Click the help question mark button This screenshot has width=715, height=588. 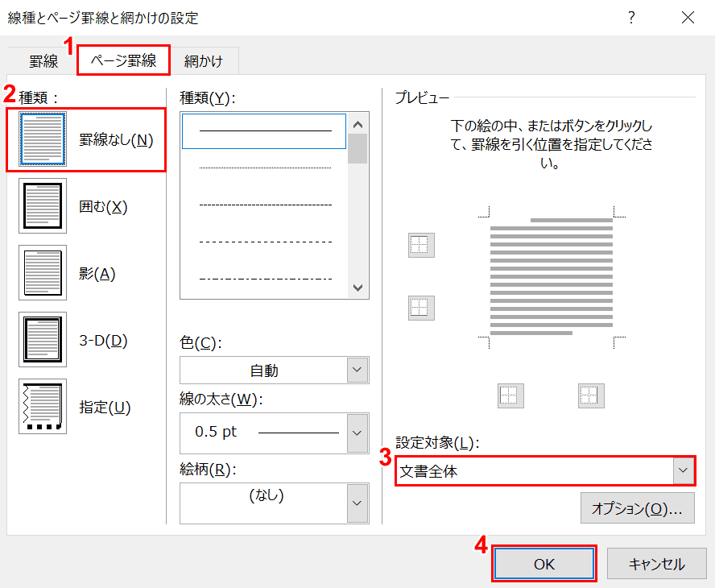pyautogui.click(x=631, y=18)
